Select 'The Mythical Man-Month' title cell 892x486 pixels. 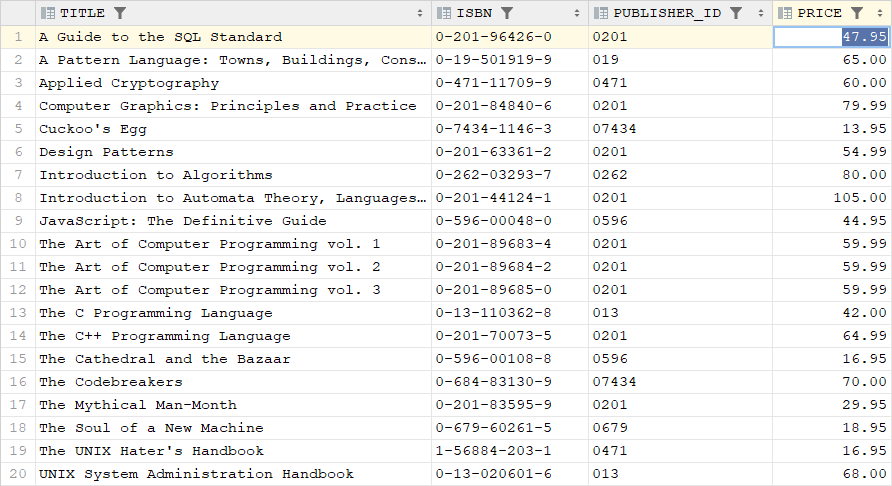(233, 405)
